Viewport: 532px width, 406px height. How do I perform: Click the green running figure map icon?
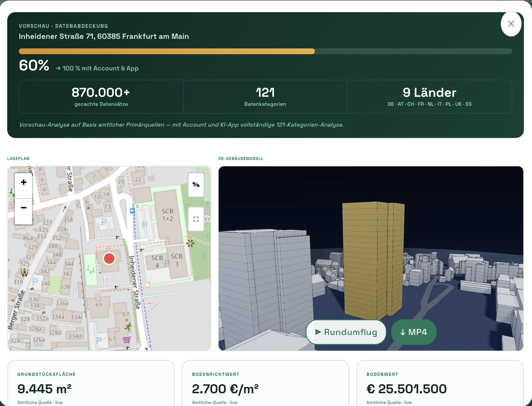(x=128, y=327)
